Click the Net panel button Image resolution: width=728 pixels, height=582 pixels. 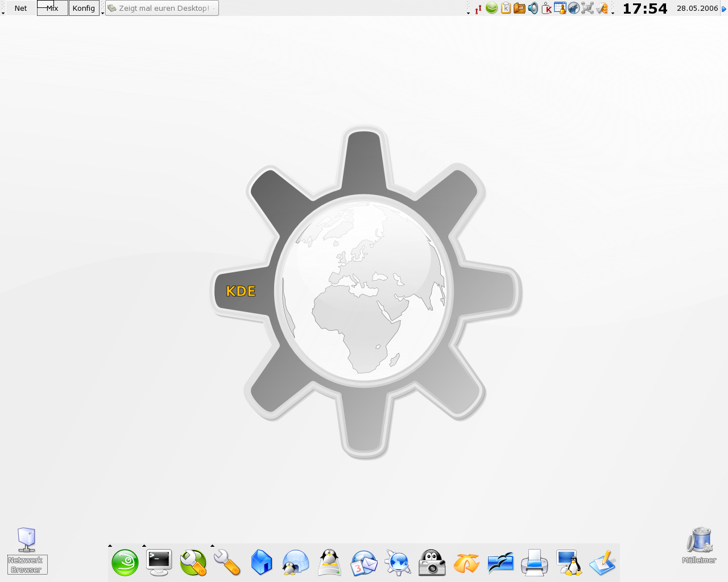click(20, 8)
